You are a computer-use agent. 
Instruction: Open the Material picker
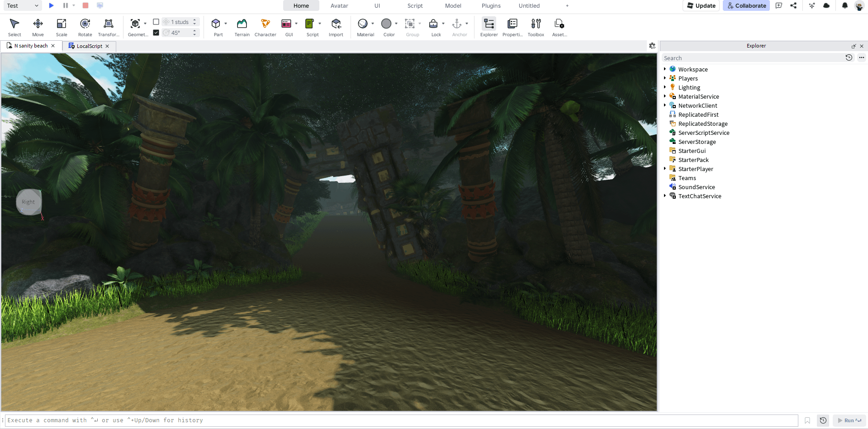coord(363,27)
